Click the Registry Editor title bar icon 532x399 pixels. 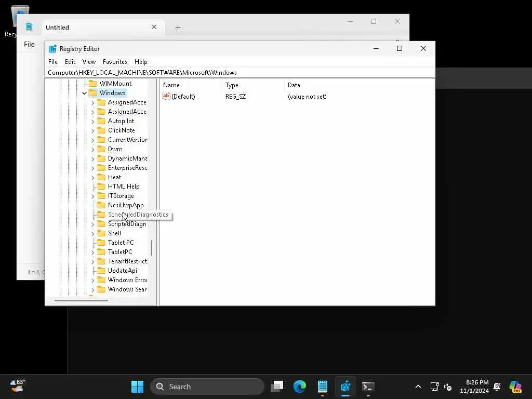52,49
